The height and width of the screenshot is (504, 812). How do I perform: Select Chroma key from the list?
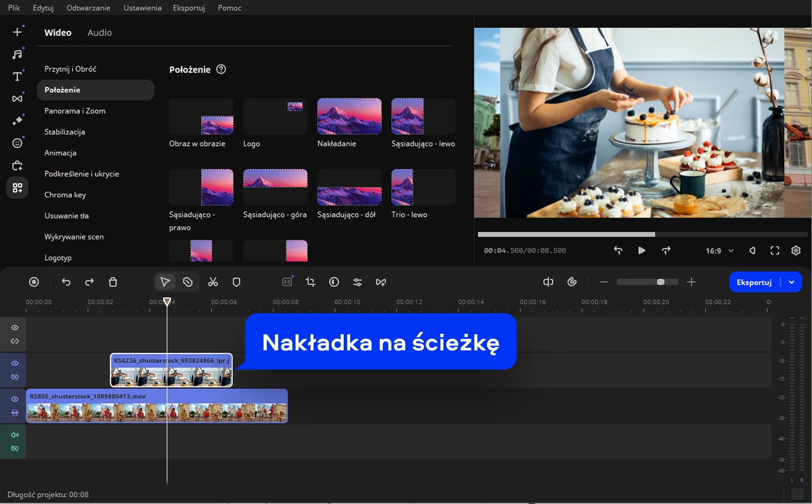coord(65,195)
